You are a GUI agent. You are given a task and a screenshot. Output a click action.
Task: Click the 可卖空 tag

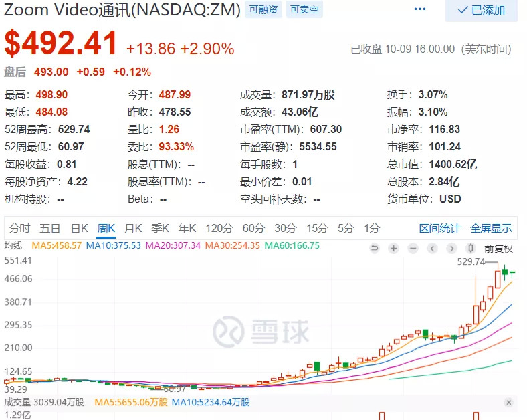[x=304, y=9]
